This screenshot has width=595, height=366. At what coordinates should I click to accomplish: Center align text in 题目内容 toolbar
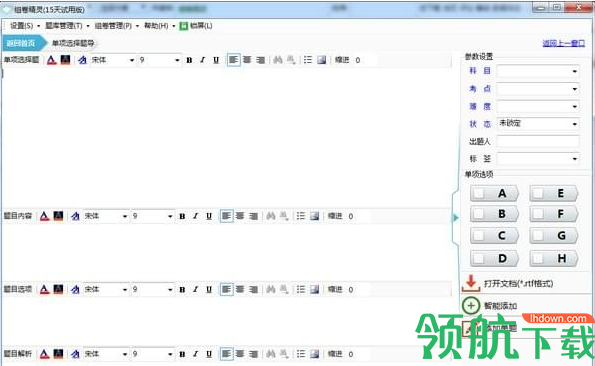click(240, 216)
